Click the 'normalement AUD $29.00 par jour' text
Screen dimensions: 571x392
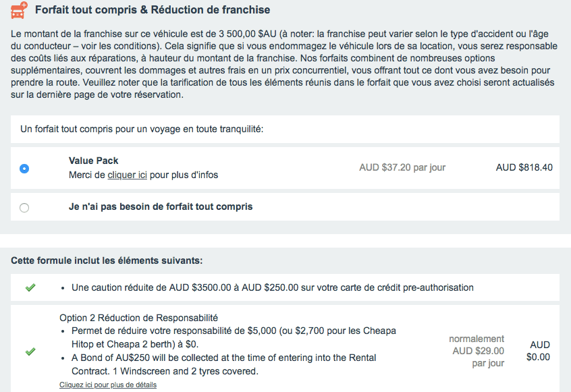478,351
